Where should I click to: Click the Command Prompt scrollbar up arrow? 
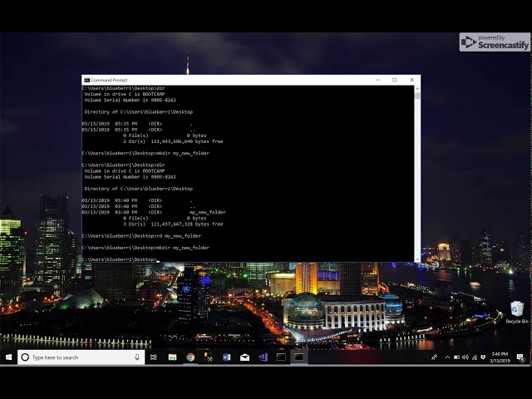pos(417,89)
